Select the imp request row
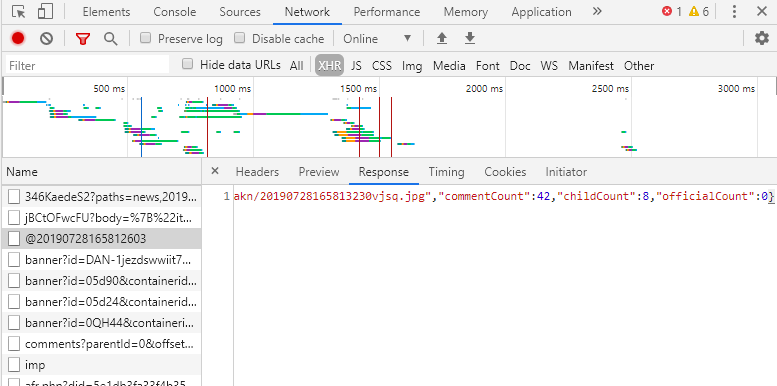The image size is (777, 386). (101, 365)
